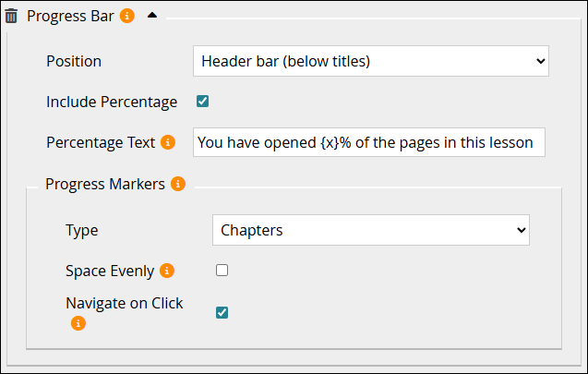Open the Type dropdown showing Chapters
The image size is (588, 374).
tap(371, 230)
